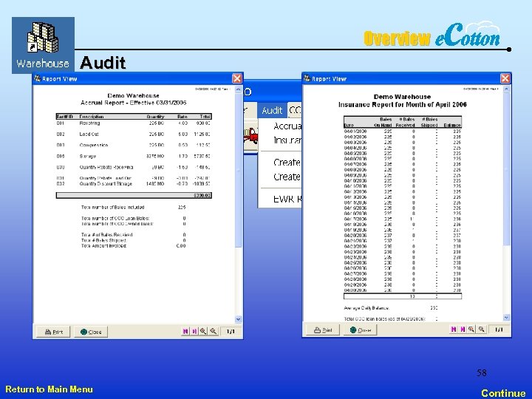
Task: Click the Storage row in Accrual Report
Action: click(x=133, y=156)
